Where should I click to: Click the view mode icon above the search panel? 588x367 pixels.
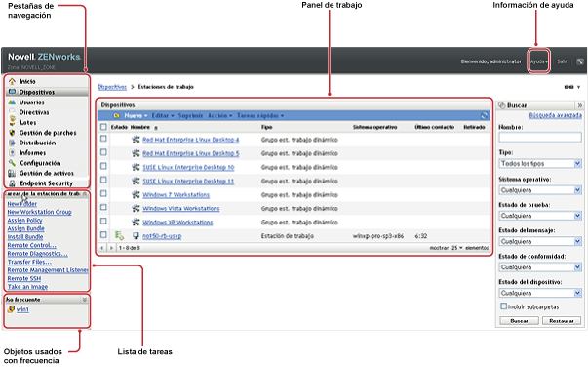pyautogui.click(x=568, y=87)
